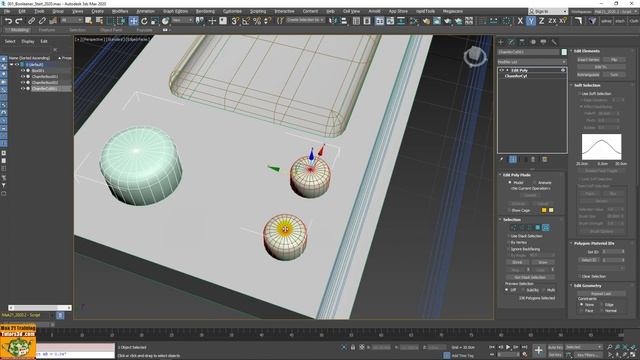Restrict transform to Z axis

click(x=541, y=21)
